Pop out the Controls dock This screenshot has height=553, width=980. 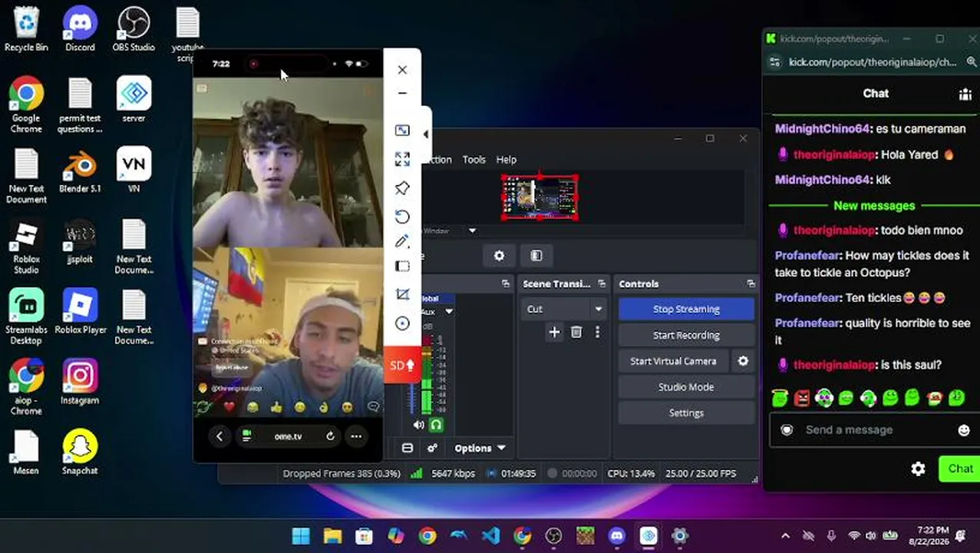coord(751,283)
